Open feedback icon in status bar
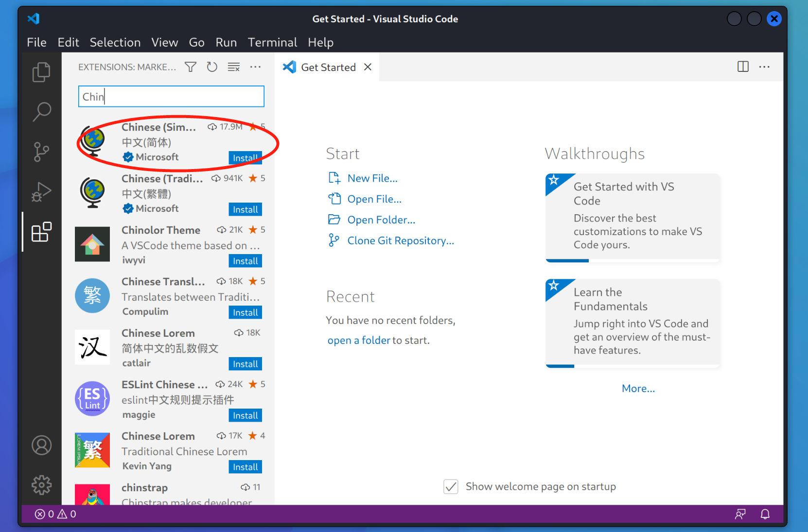 (740, 514)
